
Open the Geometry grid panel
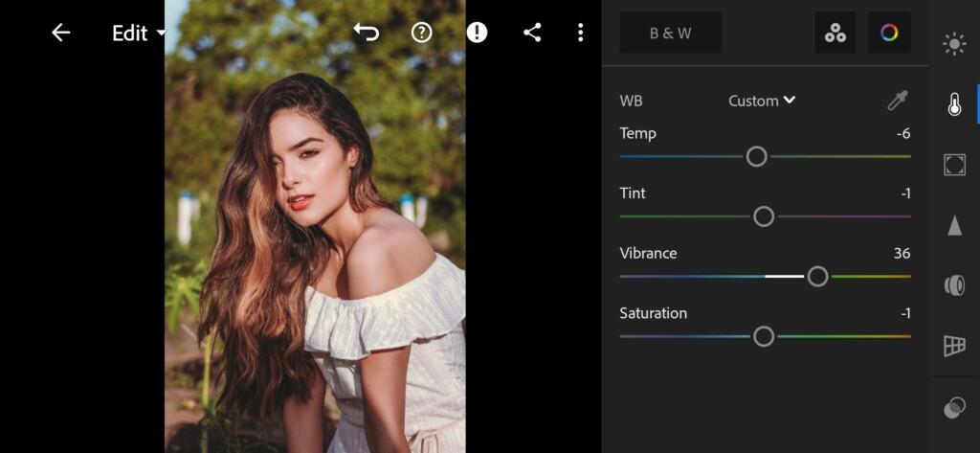point(954,346)
